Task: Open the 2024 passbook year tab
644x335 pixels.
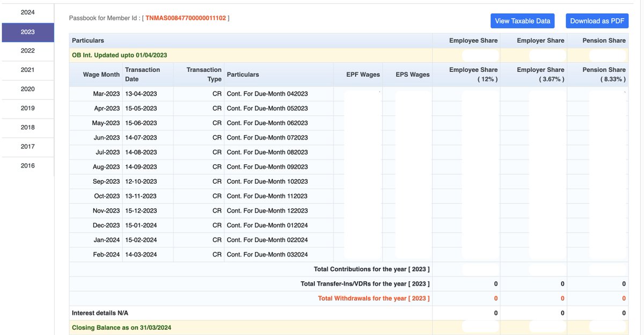Action: click(28, 12)
